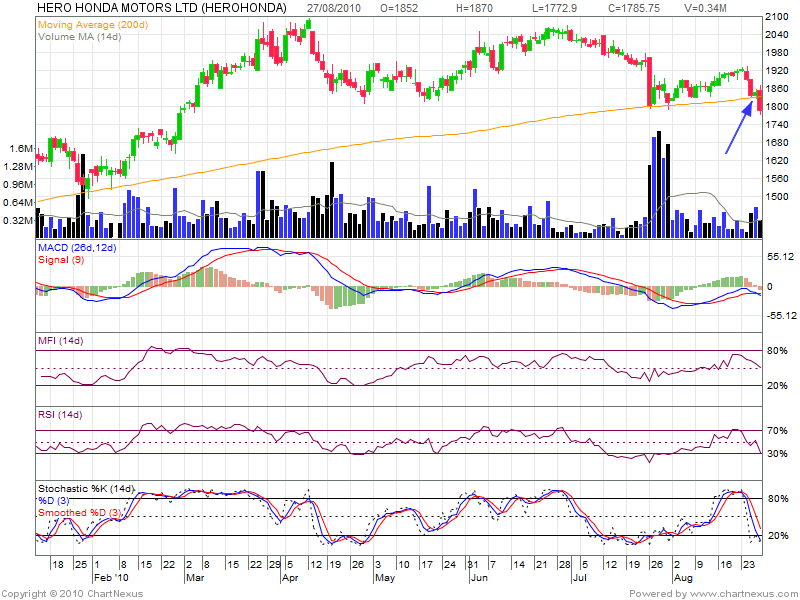800x600 pixels.
Task: Click the 2100 price axis label
Action: (x=777, y=18)
